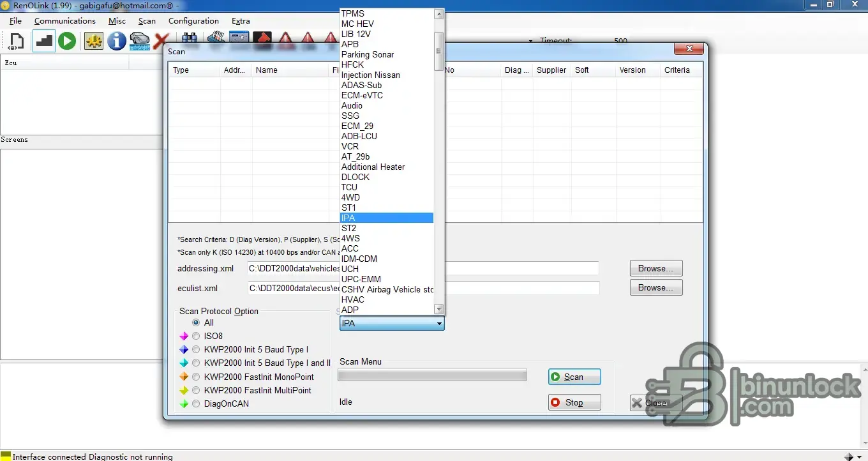Click the Criteria column header
Image resolution: width=868 pixels, height=461 pixels.
point(680,70)
